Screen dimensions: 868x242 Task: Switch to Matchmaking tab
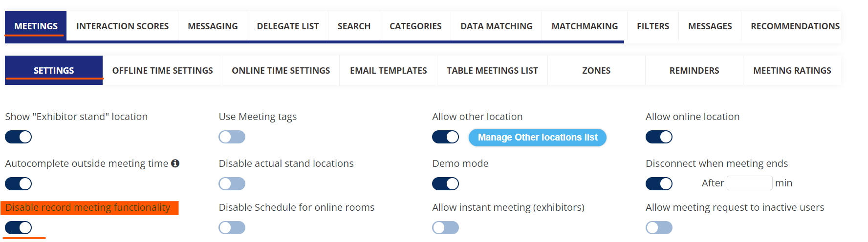pos(585,26)
